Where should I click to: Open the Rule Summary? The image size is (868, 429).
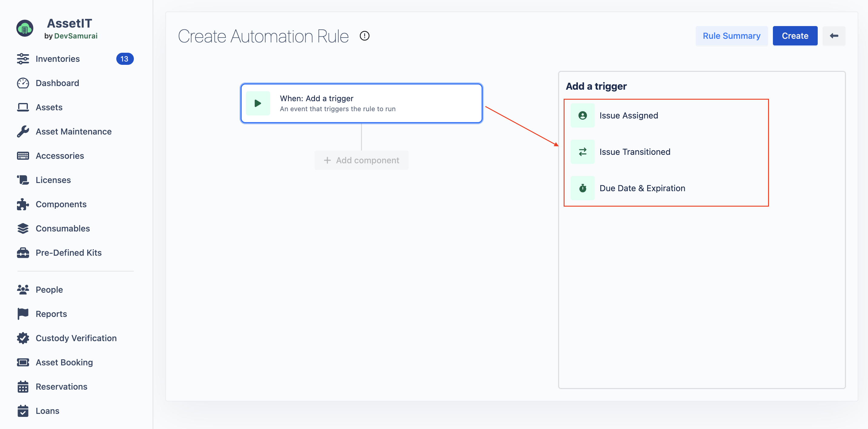point(731,36)
